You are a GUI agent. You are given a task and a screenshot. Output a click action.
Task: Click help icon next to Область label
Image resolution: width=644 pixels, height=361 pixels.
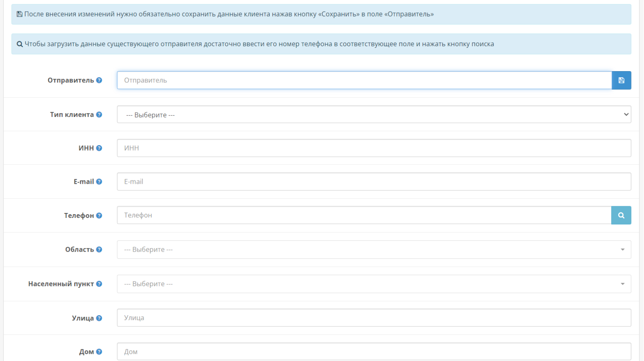(x=99, y=249)
